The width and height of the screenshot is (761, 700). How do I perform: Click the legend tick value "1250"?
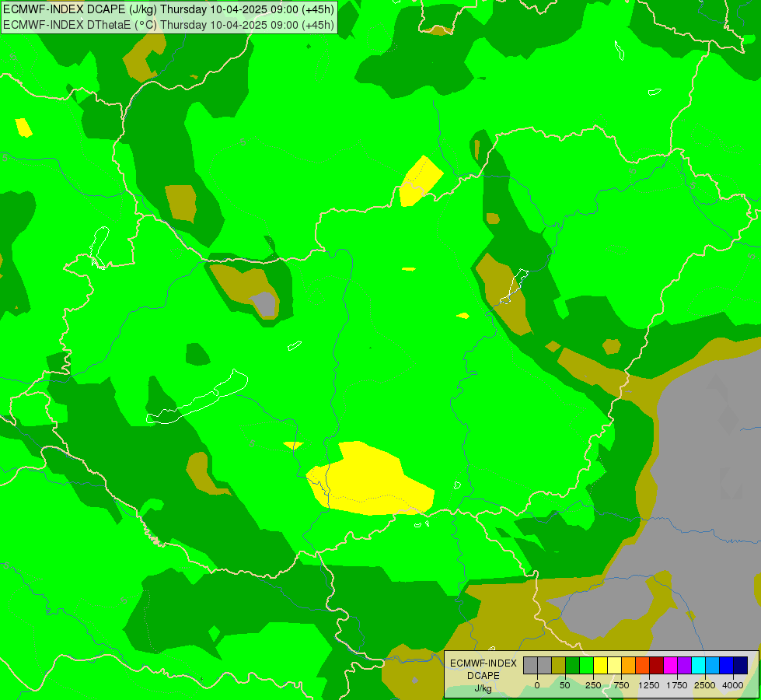coord(649,685)
